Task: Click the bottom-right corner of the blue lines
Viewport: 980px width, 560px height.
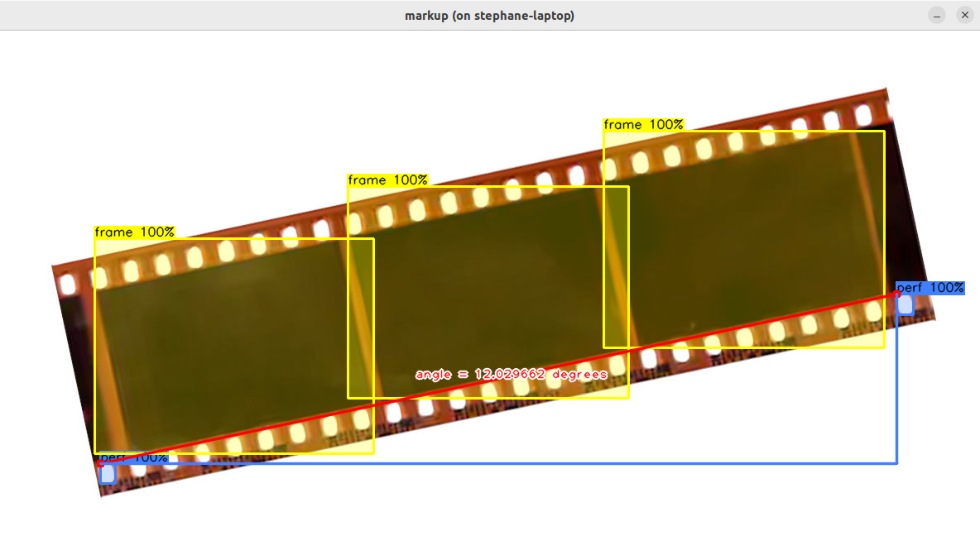Action: coord(897,463)
